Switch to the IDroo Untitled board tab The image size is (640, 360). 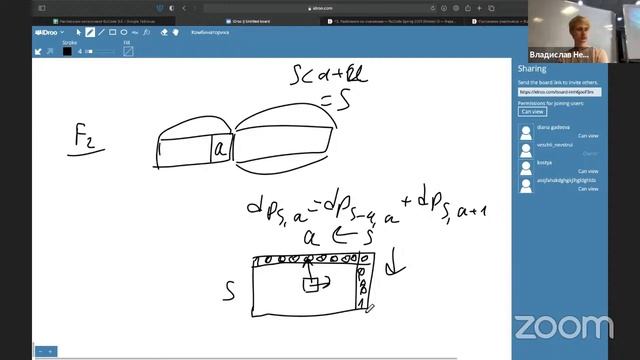coord(248,21)
